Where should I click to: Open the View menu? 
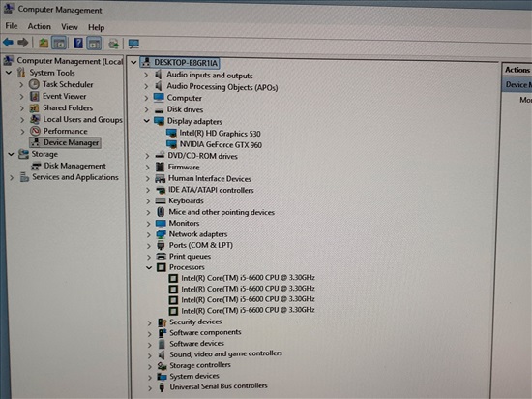click(x=70, y=27)
